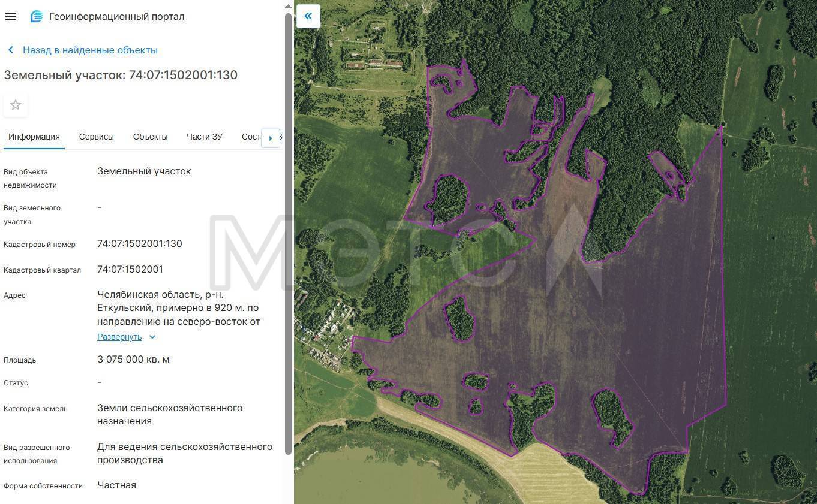The width and height of the screenshot is (817, 504).
Task: Click the cadastral number value 74:07:1502001:130
Action: [139, 243]
